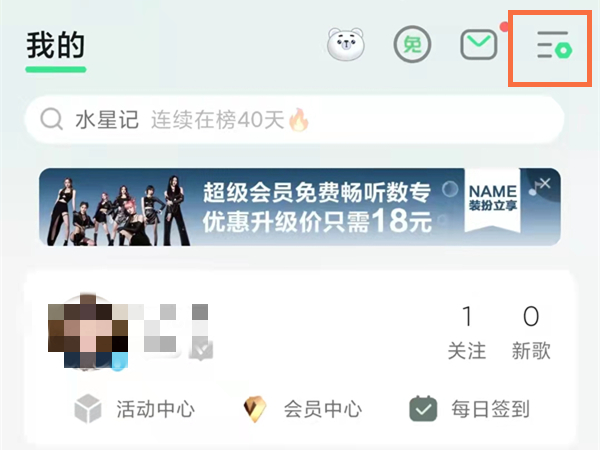The image size is (600, 450).
Task: Open the polar bear mascot icon
Action: click(x=346, y=44)
